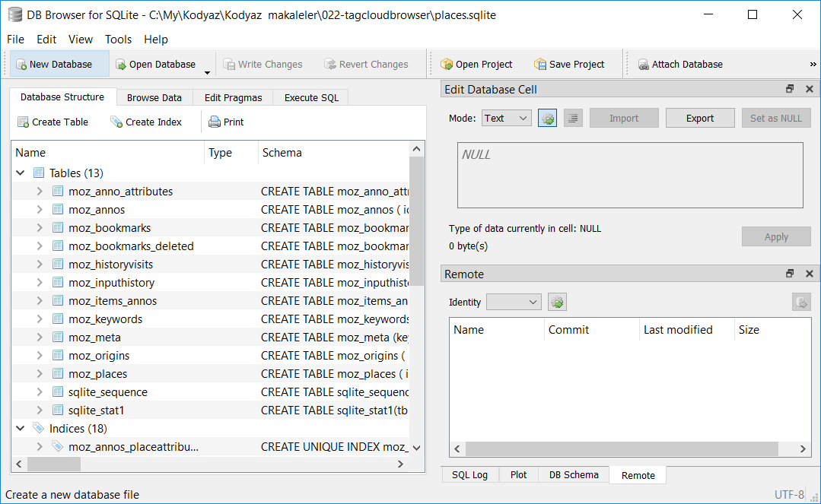
Task: Open the dropdown arrow beside Open Database
Action: pos(208,71)
